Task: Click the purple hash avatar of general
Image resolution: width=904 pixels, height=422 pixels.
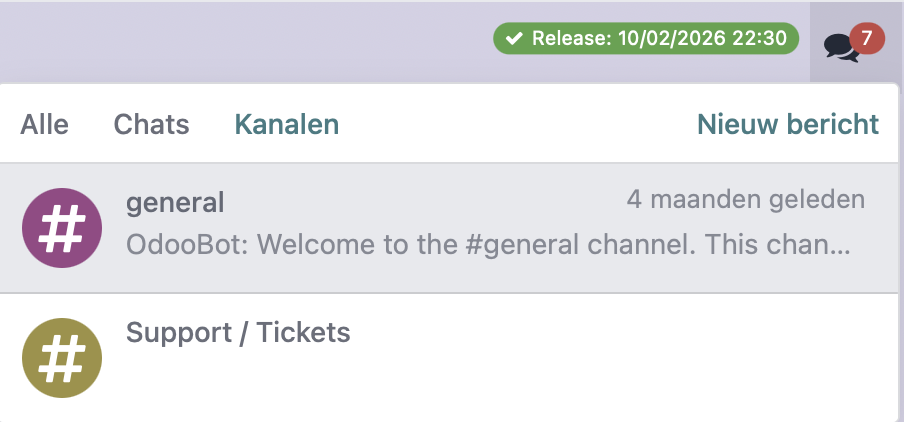Action: coord(62,229)
